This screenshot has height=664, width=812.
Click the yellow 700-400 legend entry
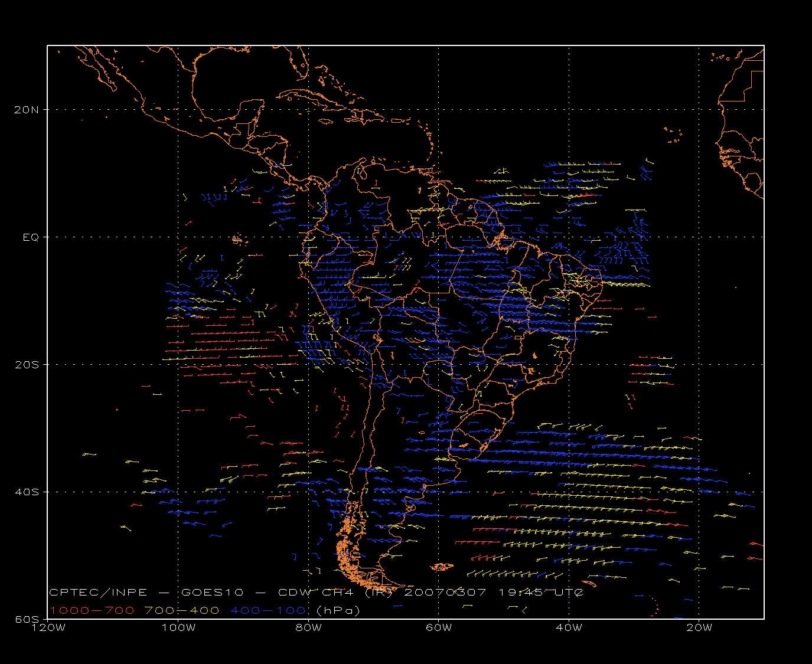click(x=182, y=610)
